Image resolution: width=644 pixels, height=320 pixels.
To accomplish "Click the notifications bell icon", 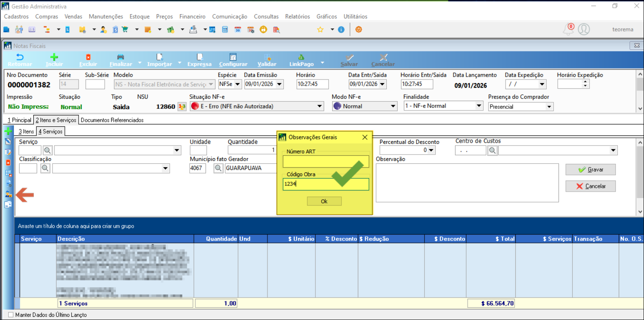I will (x=568, y=29).
